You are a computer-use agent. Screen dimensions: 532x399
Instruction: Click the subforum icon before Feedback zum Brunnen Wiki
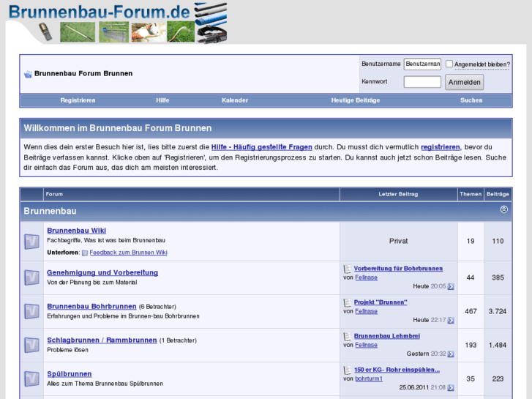point(85,253)
